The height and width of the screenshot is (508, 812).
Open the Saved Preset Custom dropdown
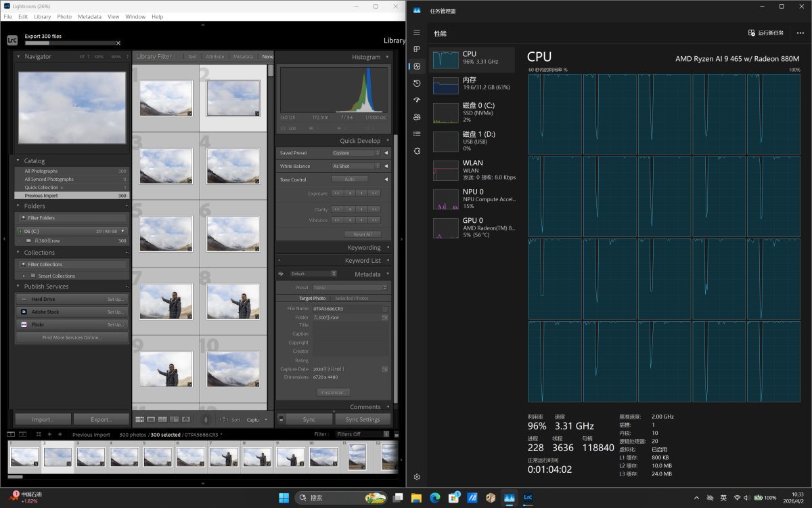point(356,153)
